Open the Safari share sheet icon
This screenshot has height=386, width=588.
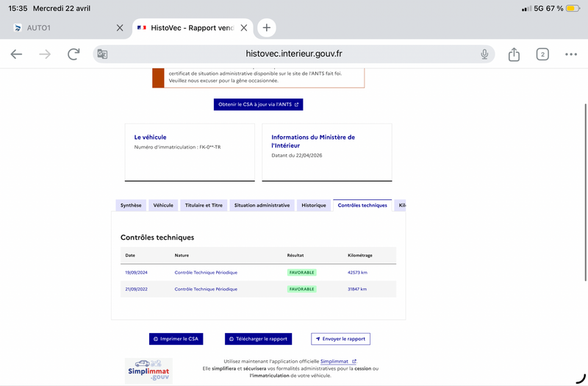click(514, 54)
